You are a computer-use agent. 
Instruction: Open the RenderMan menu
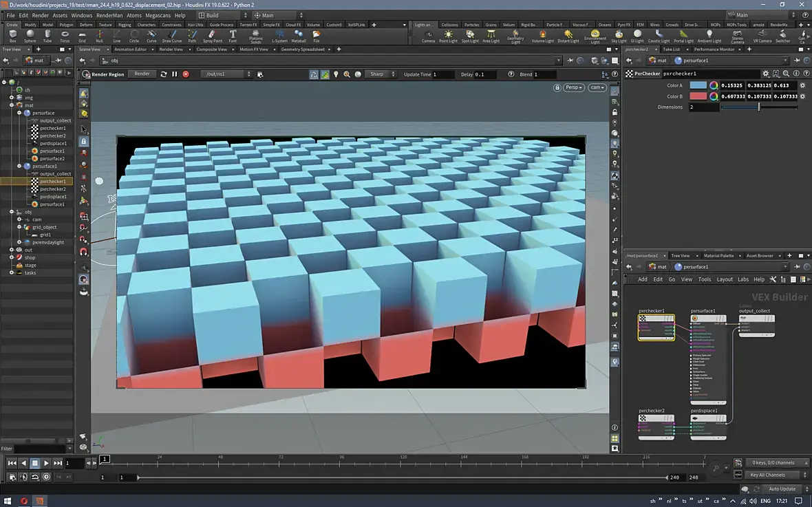tap(109, 15)
